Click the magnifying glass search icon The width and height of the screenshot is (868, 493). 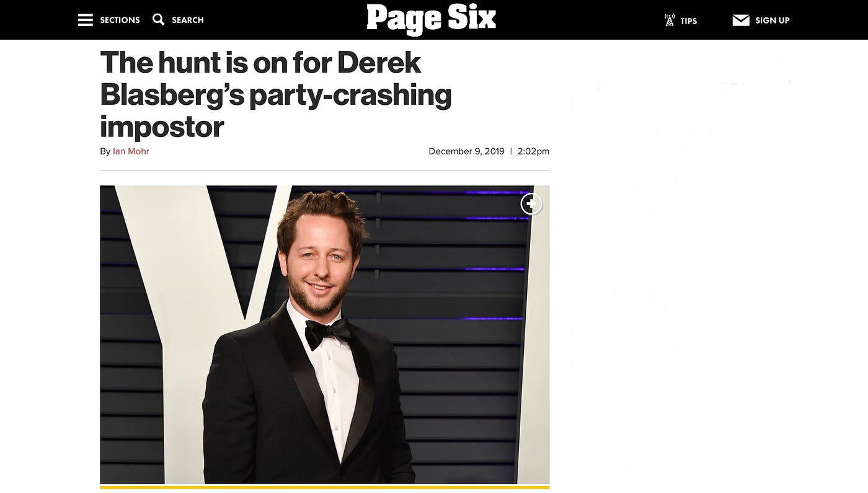pyautogui.click(x=159, y=19)
